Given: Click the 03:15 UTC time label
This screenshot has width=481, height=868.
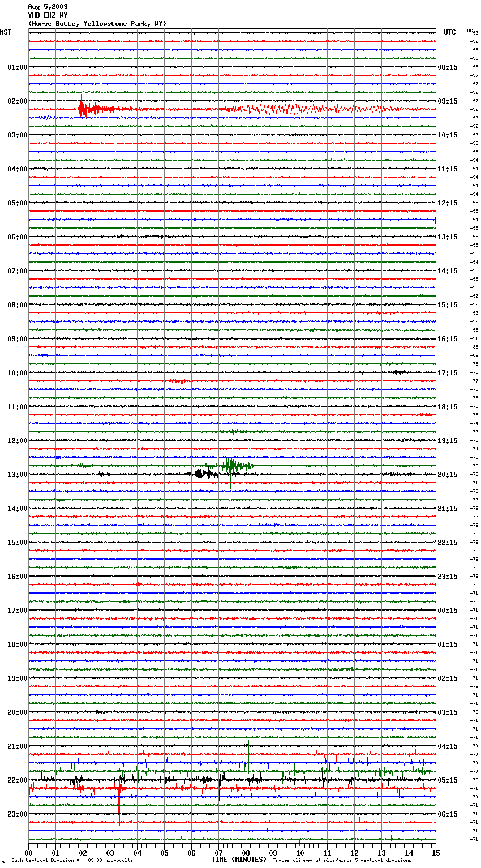Looking at the screenshot, I should (448, 712).
